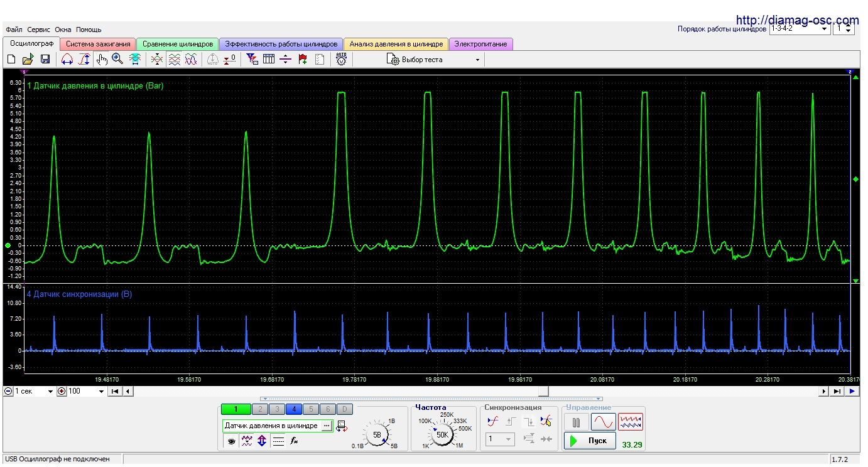Open an oscillogram file from folder
The height and width of the screenshot is (467, 868).
28,60
